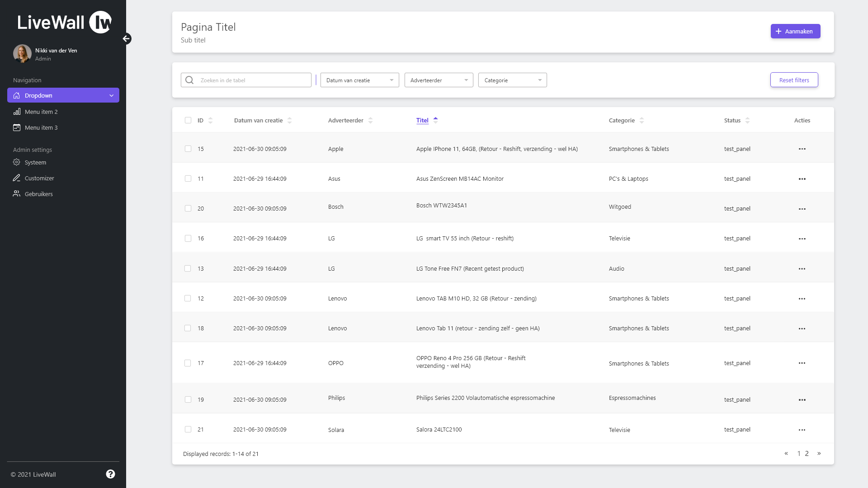Sort by Adverteerder column arrows
The width and height of the screenshot is (868, 488).
[x=370, y=120]
